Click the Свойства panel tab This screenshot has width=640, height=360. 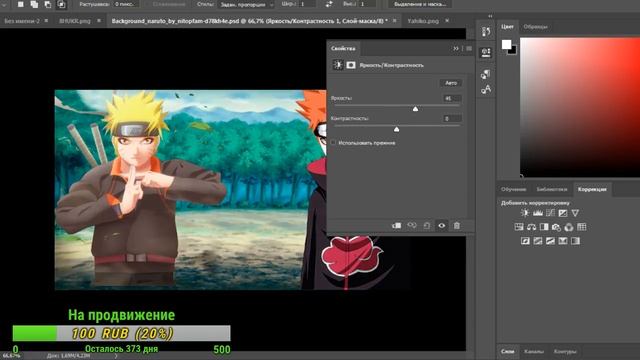point(343,49)
